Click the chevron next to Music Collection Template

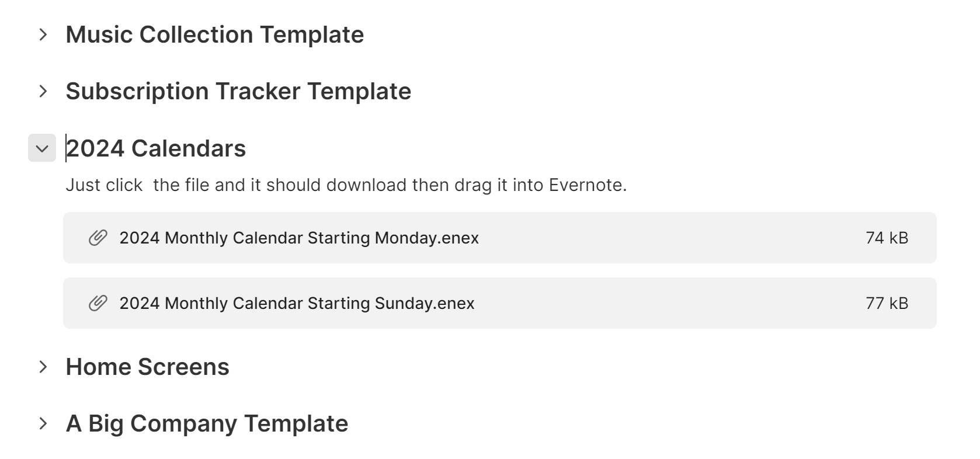(x=43, y=35)
